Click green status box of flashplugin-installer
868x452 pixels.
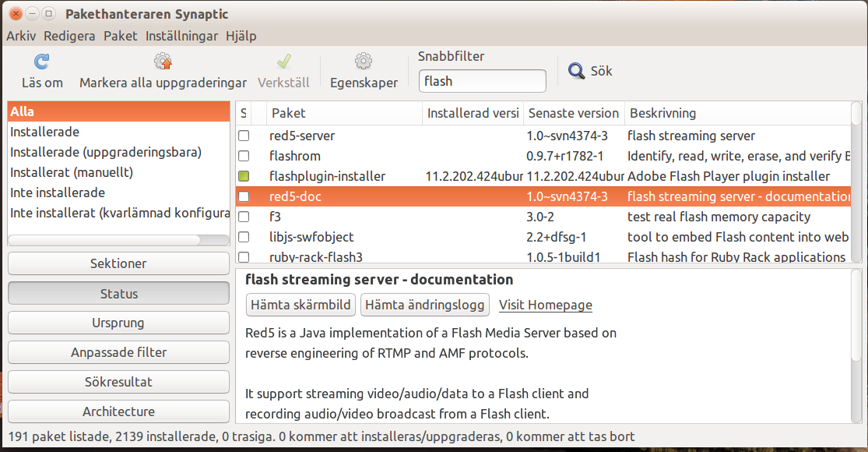pyautogui.click(x=244, y=176)
